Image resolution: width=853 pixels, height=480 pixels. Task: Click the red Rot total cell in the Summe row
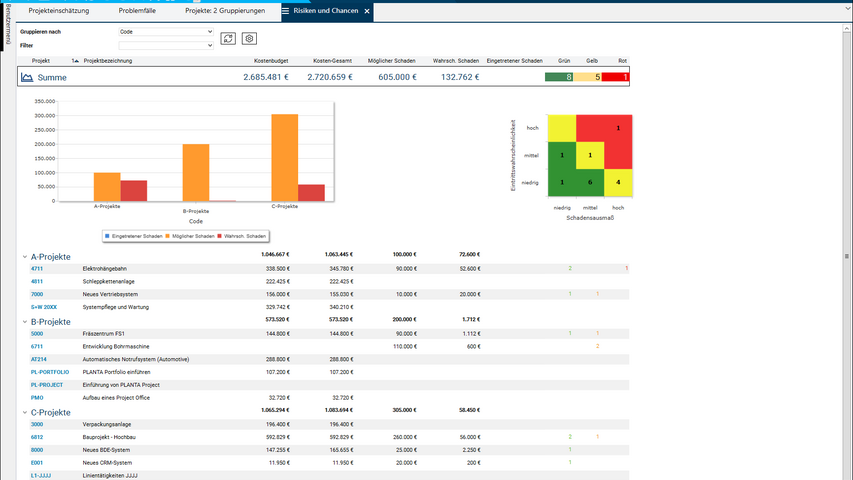(615, 77)
